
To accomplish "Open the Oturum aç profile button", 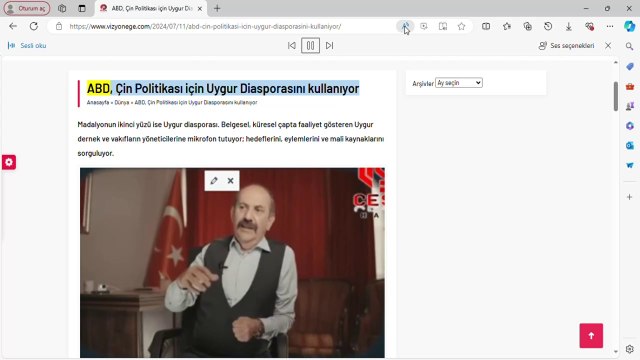I will click(x=27, y=8).
